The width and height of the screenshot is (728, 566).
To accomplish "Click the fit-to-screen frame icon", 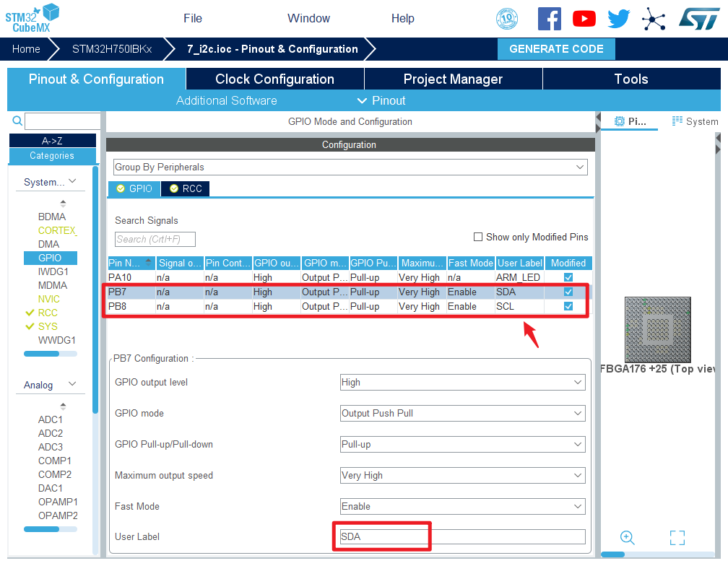I will click(x=677, y=538).
